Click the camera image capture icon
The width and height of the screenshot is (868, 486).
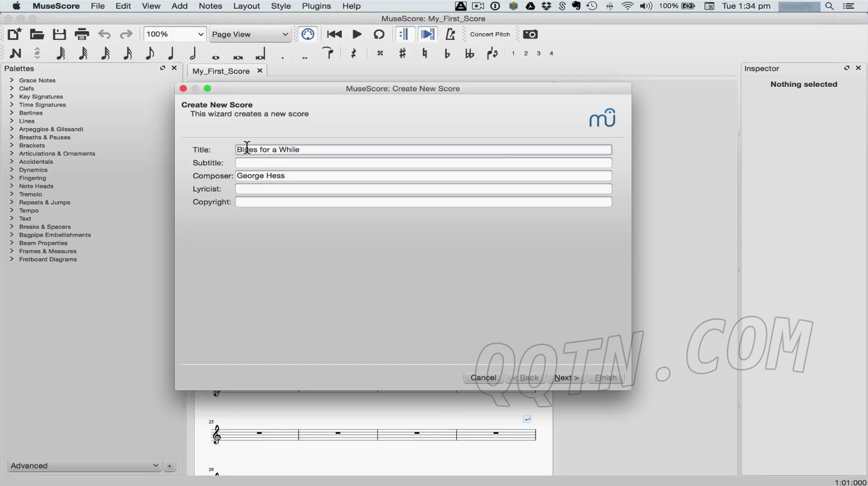(530, 35)
